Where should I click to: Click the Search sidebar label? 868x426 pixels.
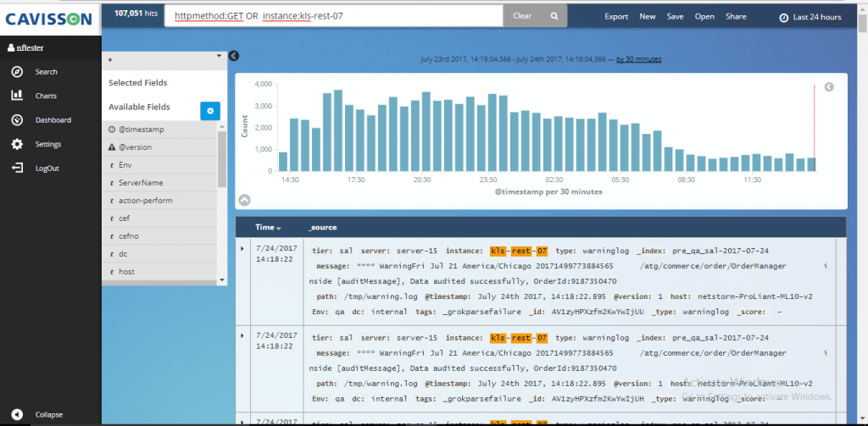click(46, 72)
